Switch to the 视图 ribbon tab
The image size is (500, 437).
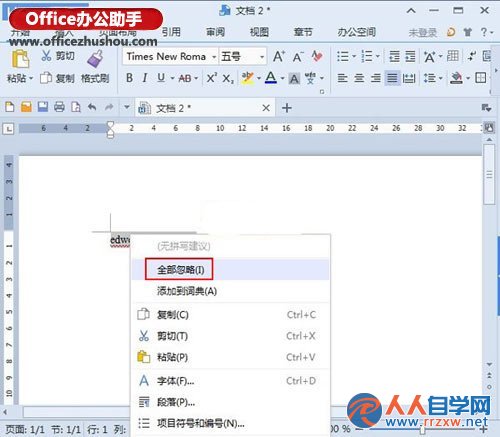coord(259,32)
